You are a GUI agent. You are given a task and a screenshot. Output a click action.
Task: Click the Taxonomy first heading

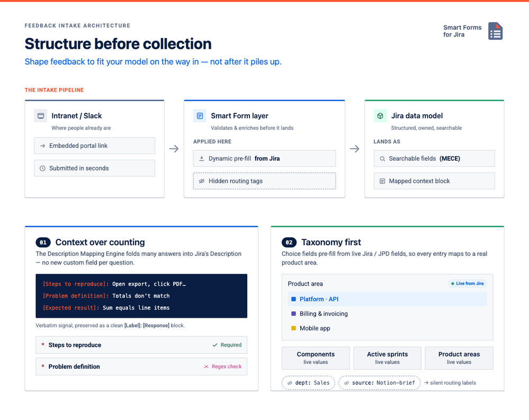click(331, 242)
